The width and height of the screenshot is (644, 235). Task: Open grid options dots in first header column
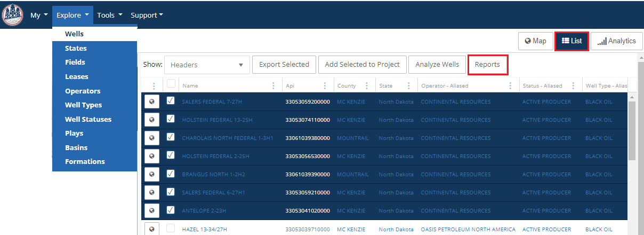pos(154,85)
